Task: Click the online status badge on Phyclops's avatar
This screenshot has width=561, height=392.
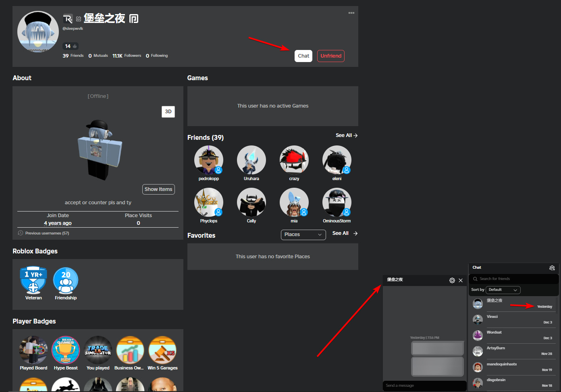Action: [218, 212]
